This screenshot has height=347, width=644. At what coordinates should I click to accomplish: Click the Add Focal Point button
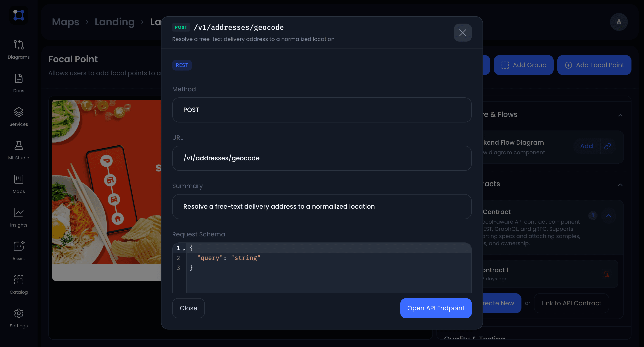(x=594, y=65)
